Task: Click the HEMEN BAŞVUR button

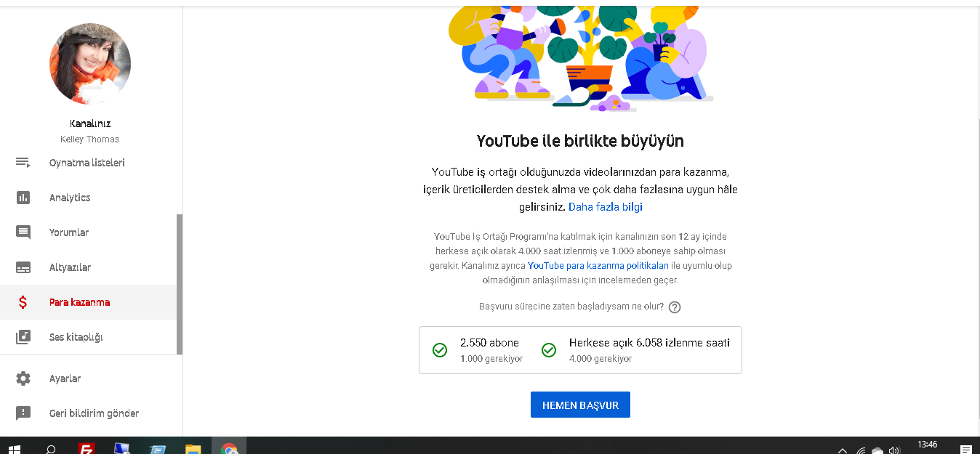Action: click(580, 405)
